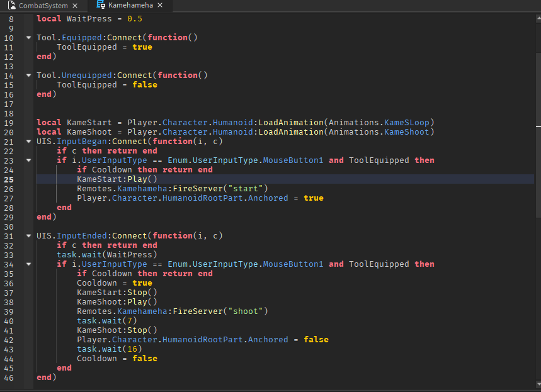The height and width of the screenshot is (392, 541).
Task: Select line number 8 in the gutter
Action: click(x=9, y=18)
